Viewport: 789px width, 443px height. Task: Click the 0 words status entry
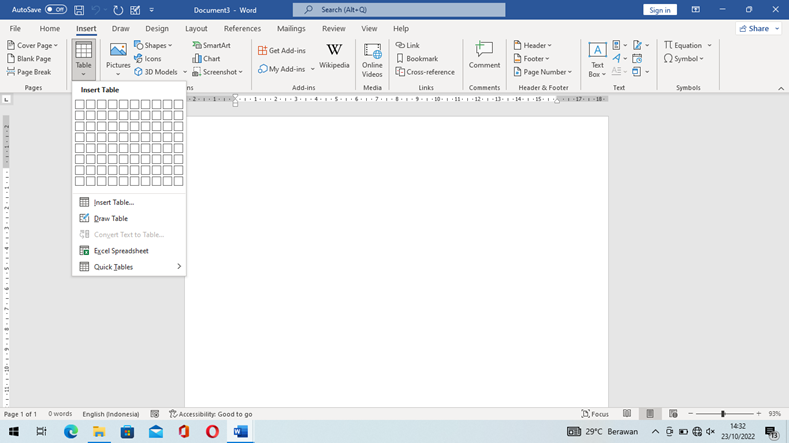coord(60,414)
